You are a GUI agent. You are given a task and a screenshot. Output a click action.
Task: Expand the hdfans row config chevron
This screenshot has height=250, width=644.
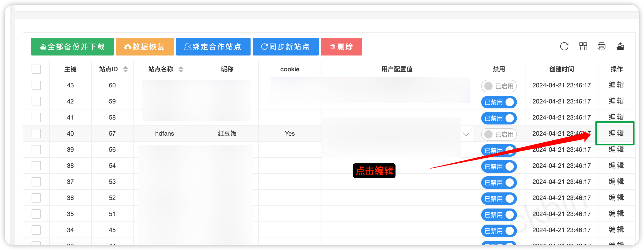click(x=466, y=134)
